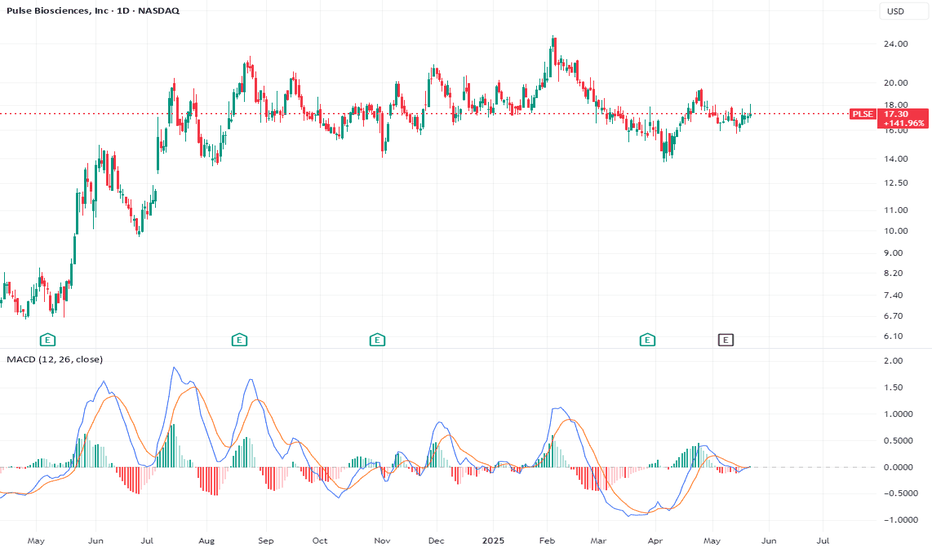Click the 6.10 price axis label
Screen dimensions: 932x550
click(x=893, y=336)
